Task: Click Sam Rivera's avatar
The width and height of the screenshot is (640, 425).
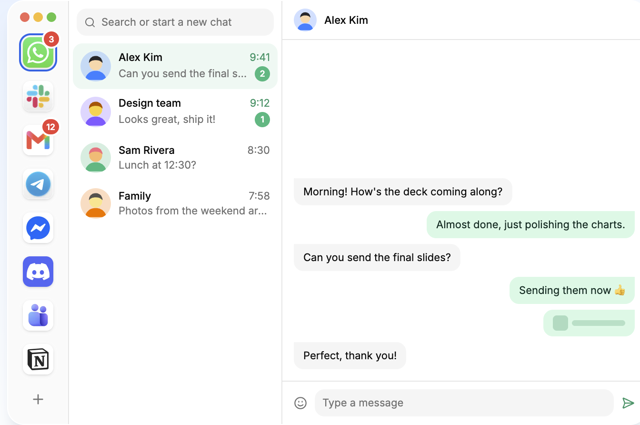Action: [x=96, y=157]
